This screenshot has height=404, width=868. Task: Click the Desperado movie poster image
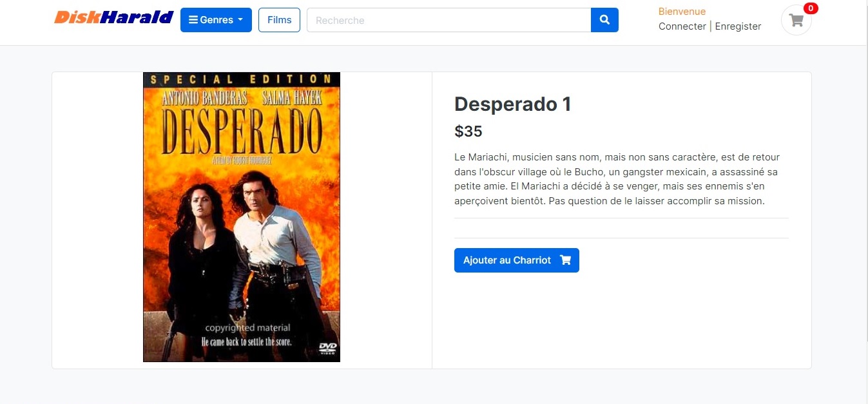[x=242, y=217]
